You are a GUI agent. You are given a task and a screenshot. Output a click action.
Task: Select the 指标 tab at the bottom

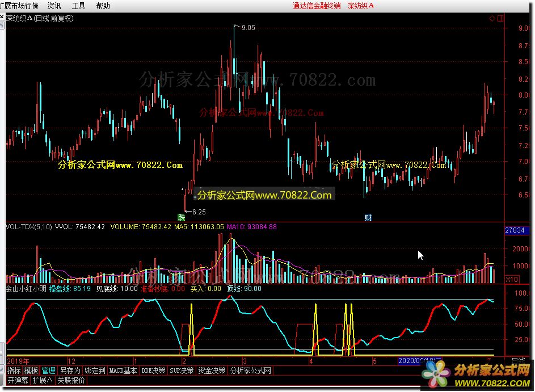pyautogui.click(x=14, y=370)
